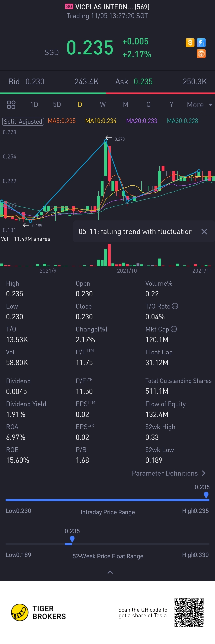This screenshot has width=215, height=644.
Task: Tap the Ask price 0.235
Action: (143, 82)
